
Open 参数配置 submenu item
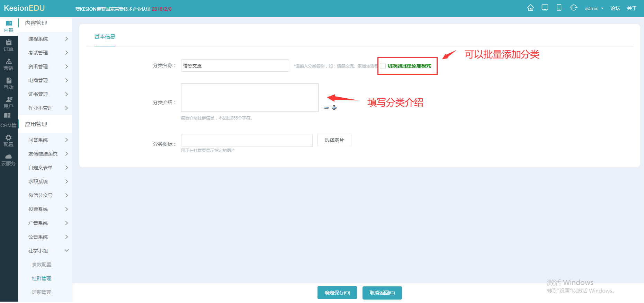(42, 265)
